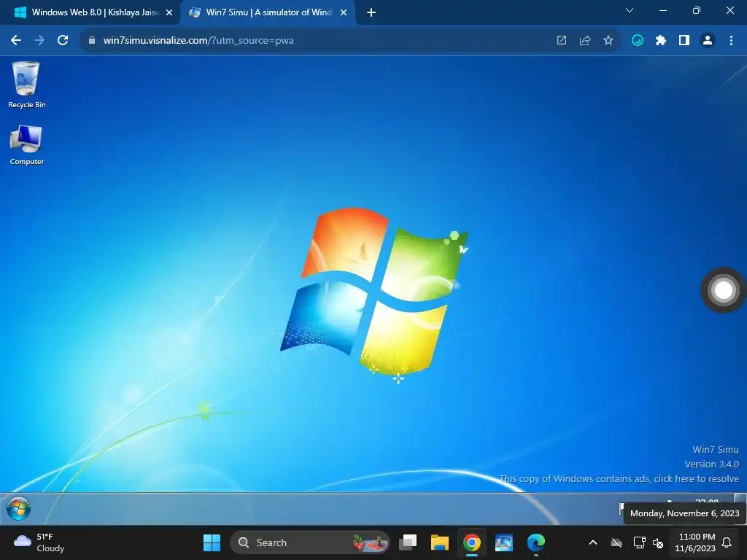747x560 pixels.
Task: Select the Win7 Simu tab
Action: click(268, 12)
